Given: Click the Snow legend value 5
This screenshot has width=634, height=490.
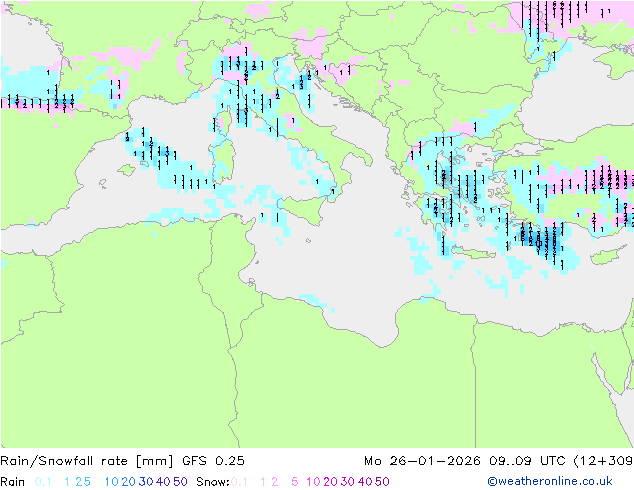Looking at the screenshot, I should [x=295, y=482].
